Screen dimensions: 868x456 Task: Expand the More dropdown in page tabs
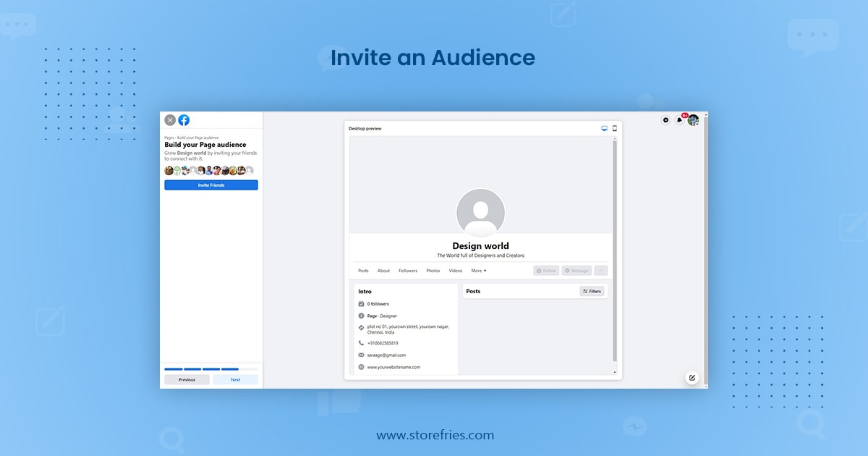click(x=478, y=271)
